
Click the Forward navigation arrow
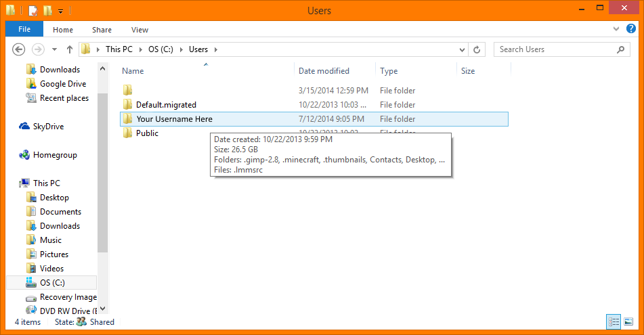pos(38,49)
